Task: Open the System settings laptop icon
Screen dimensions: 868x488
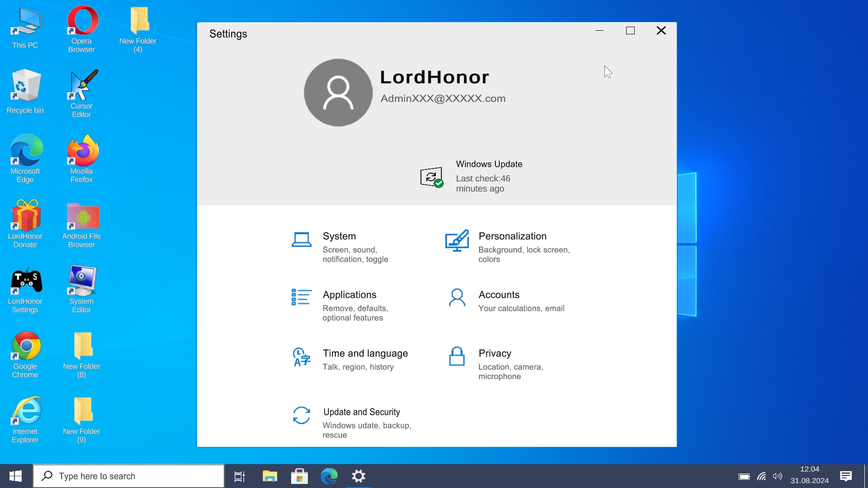Action: (302, 240)
